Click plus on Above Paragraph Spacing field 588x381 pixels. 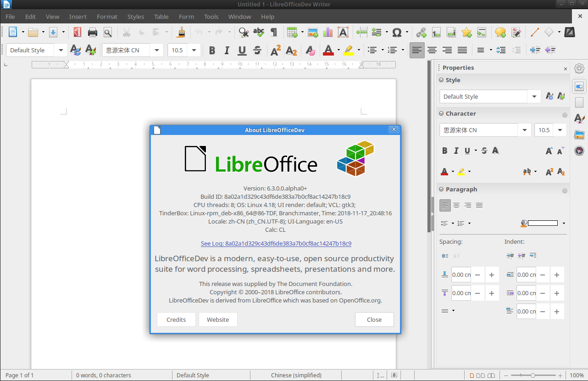click(x=492, y=275)
